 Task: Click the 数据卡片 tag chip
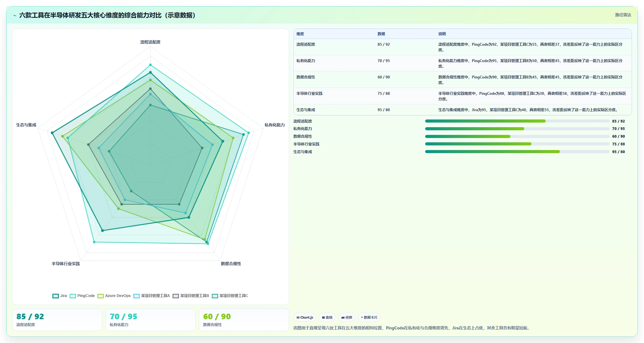369,317
